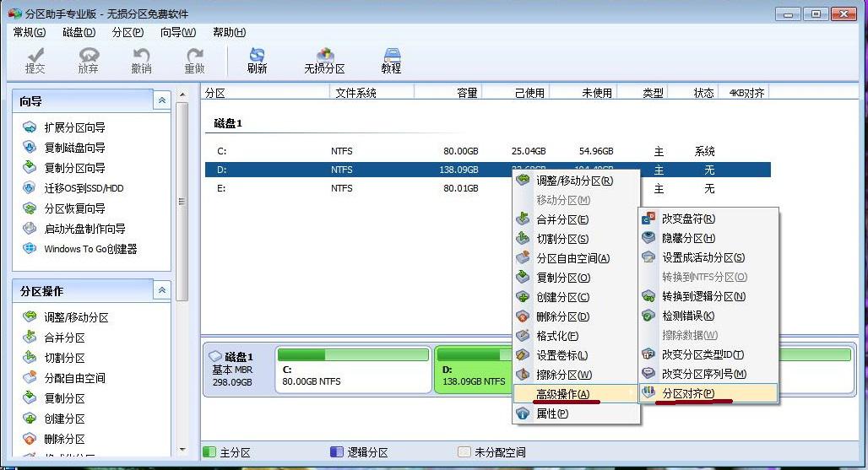Click the 复制磁盘向导 icon in the sidebar
Image resolution: width=868 pixels, height=470 pixels.
pos(30,147)
